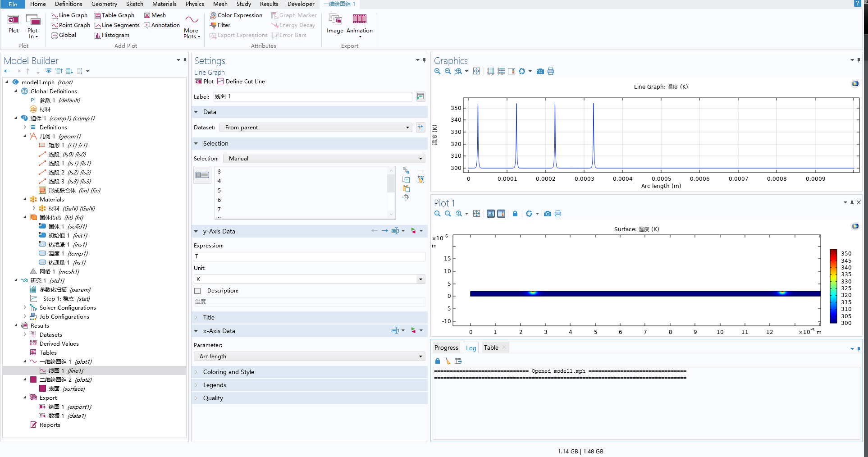Open the Results ribbon tab
Viewport: 868px width, 457px height.
[x=269, y=4]
